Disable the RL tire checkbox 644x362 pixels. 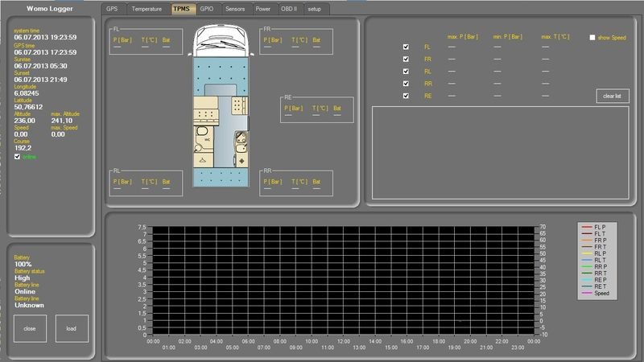[x=406, y=71]
